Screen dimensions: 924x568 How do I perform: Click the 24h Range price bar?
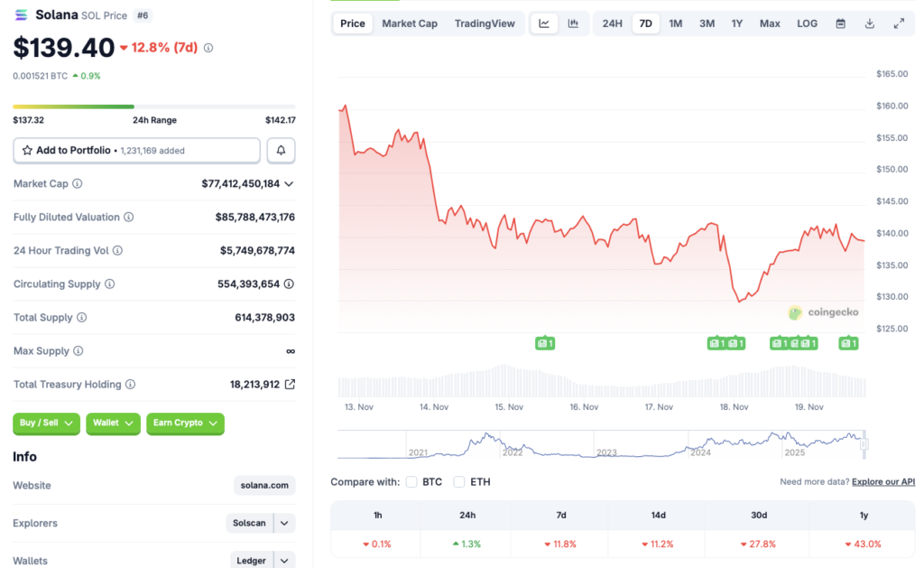click(153, 105)
